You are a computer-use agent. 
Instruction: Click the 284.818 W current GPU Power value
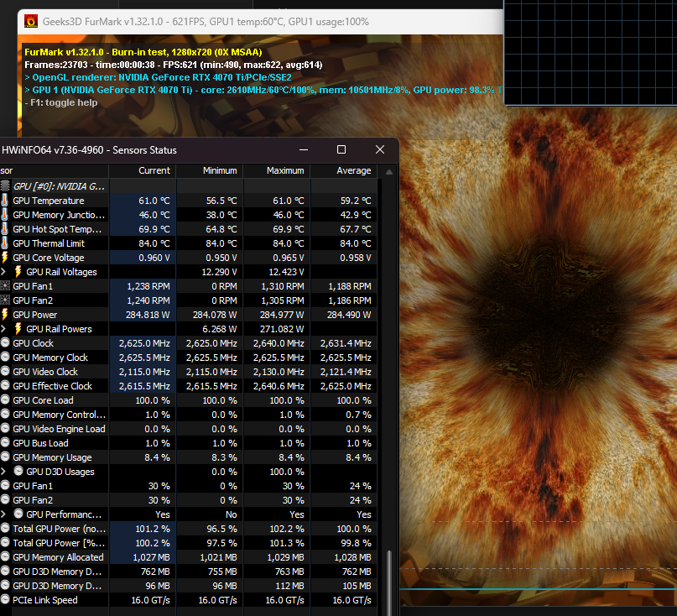[x=148, y=315]
